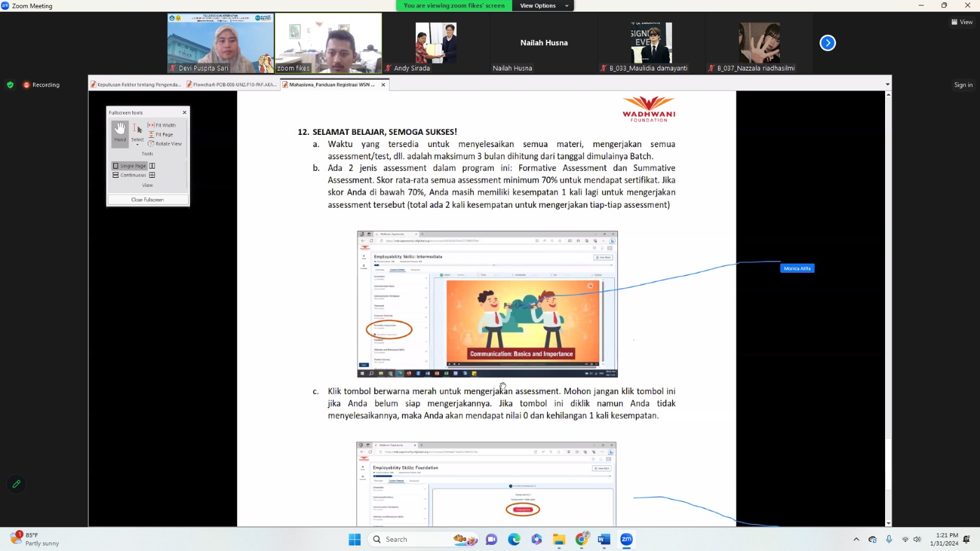Switch to Keputusan Rektor document tab
Image resolution: width=980 pixels, height=551 pixels.
(x=136, y=85)
